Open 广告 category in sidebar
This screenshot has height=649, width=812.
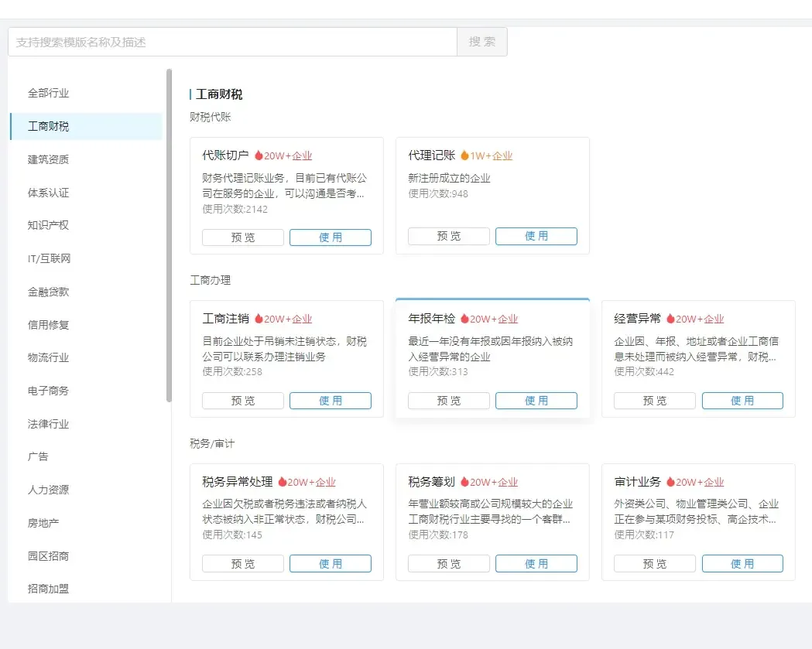click(38, 456)
